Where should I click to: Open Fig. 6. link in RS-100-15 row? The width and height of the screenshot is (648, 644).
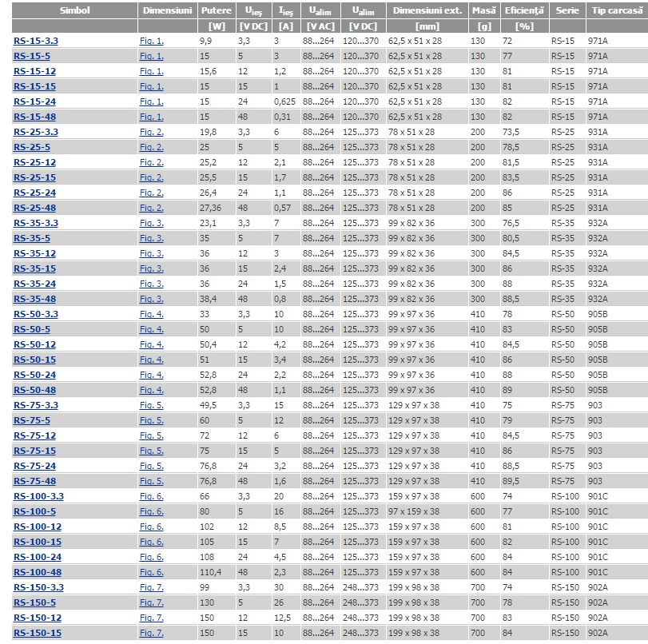(x=152, y=542)
